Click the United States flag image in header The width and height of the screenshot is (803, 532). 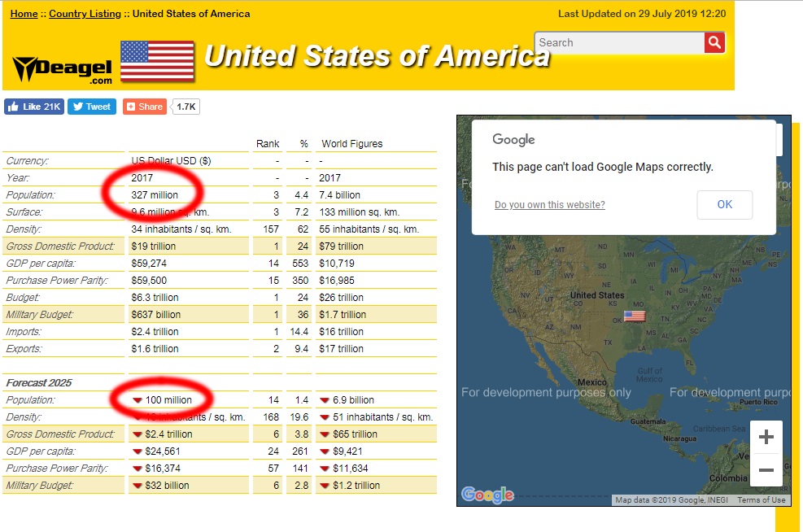158,61
